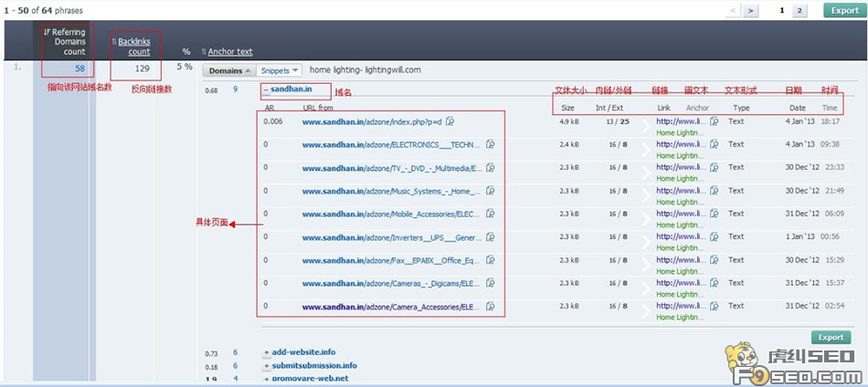Viewport: 868px width, 387px height.
Task: Click the bottom Export button
Action: pyautogui.click(x=831, y=337)
